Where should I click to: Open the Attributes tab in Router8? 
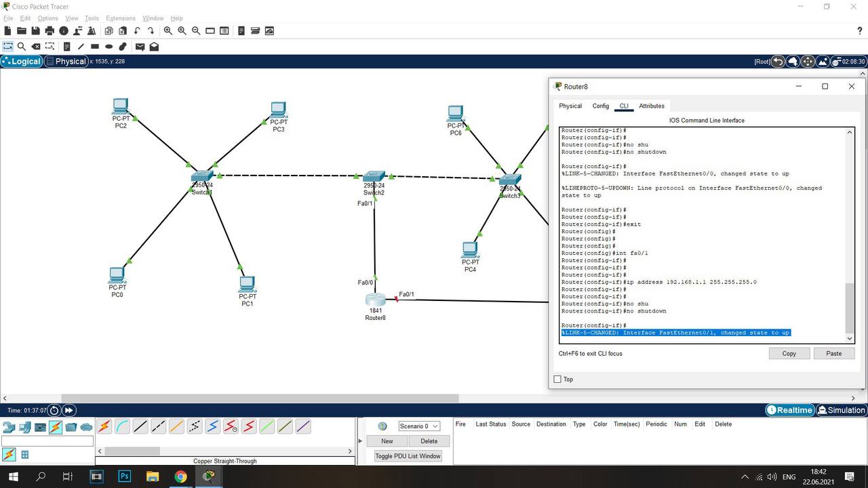click(x=652, y=106)
